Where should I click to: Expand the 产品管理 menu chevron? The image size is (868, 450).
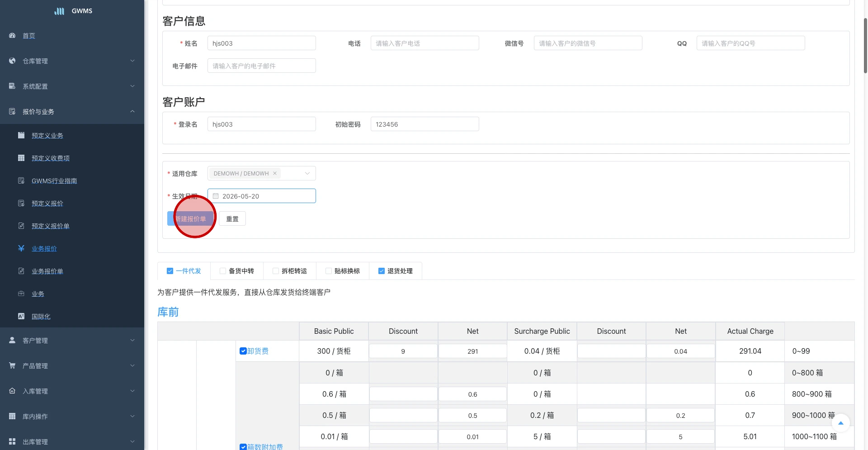coord(132,365)
